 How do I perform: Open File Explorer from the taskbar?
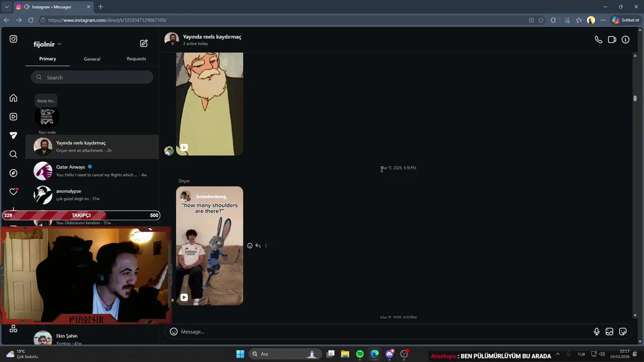pyautogui.click(x=345, y=354)
